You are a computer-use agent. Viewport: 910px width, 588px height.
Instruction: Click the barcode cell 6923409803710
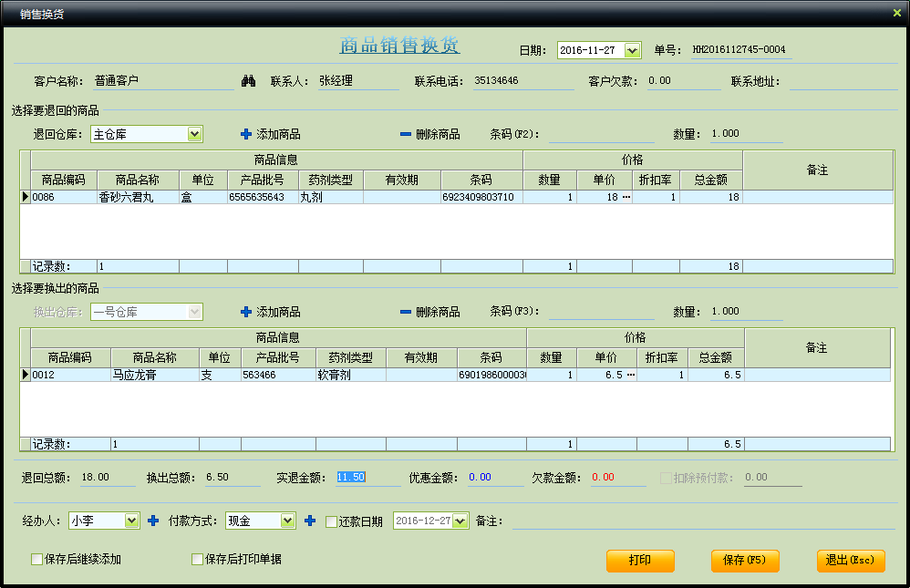coord(481,197)
